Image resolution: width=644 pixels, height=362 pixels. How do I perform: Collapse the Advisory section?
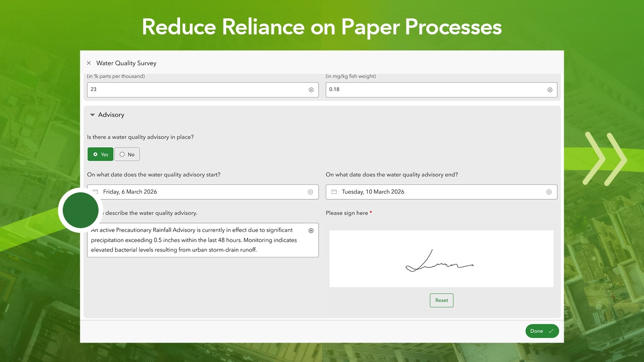(x=92, y=115)
